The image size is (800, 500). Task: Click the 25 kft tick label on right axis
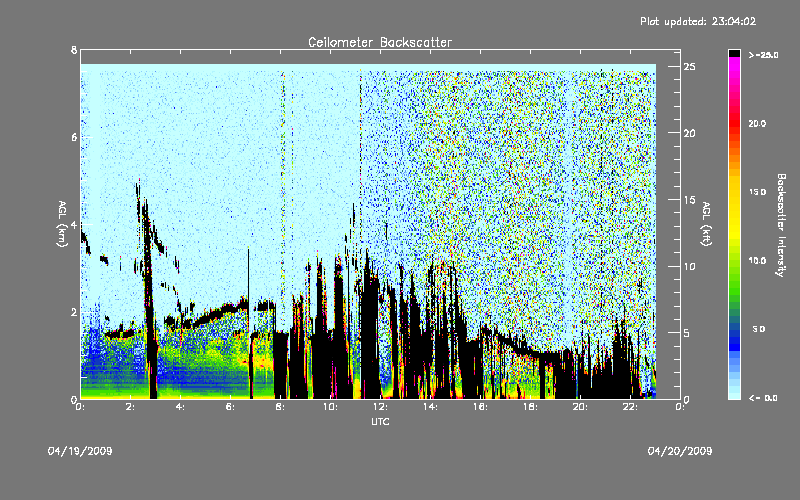(689, 67)
